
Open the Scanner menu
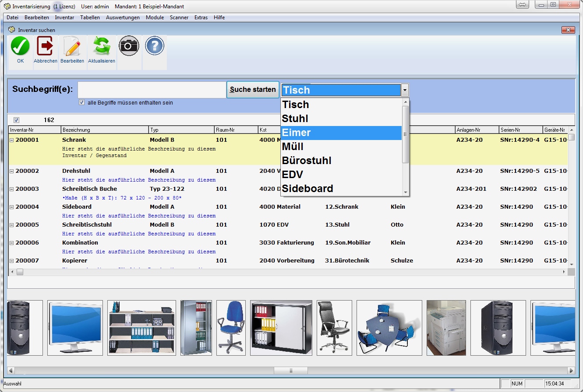[179, 17]
